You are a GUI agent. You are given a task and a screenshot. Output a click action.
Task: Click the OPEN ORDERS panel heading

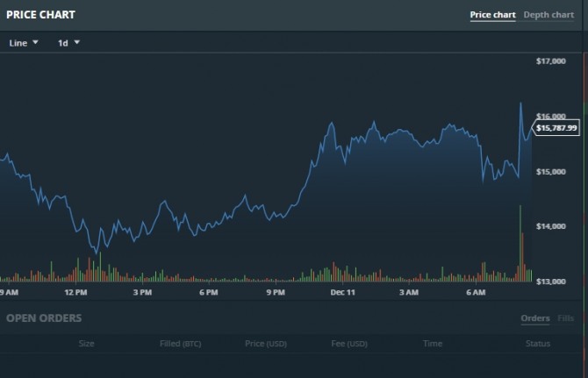pos(44,318)
